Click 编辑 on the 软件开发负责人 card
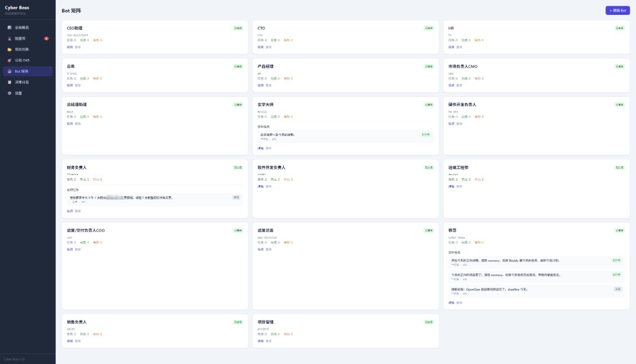This screenshot has width=636, height=364. (x=260, y=187)
